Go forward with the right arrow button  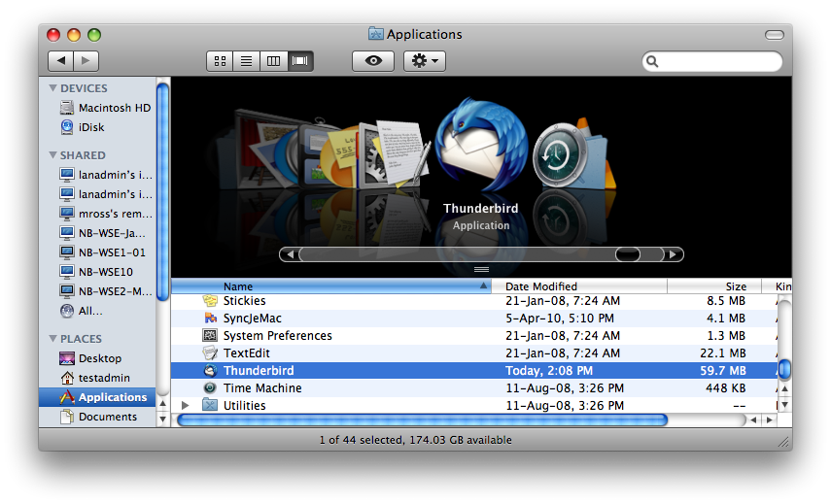(x=86, y=61)
